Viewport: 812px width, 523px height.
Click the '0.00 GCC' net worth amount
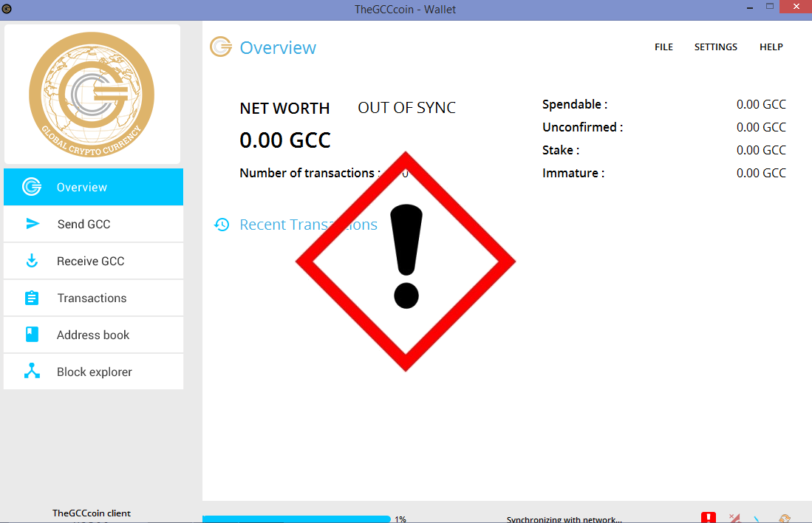pos(284,140)
